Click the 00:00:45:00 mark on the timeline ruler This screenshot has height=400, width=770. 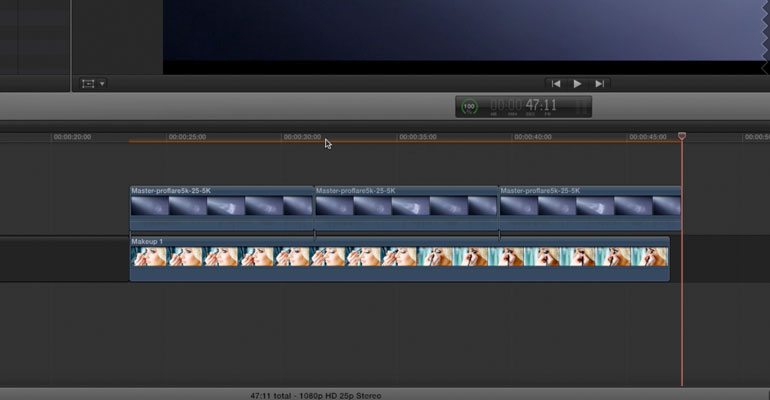point(648,137)
